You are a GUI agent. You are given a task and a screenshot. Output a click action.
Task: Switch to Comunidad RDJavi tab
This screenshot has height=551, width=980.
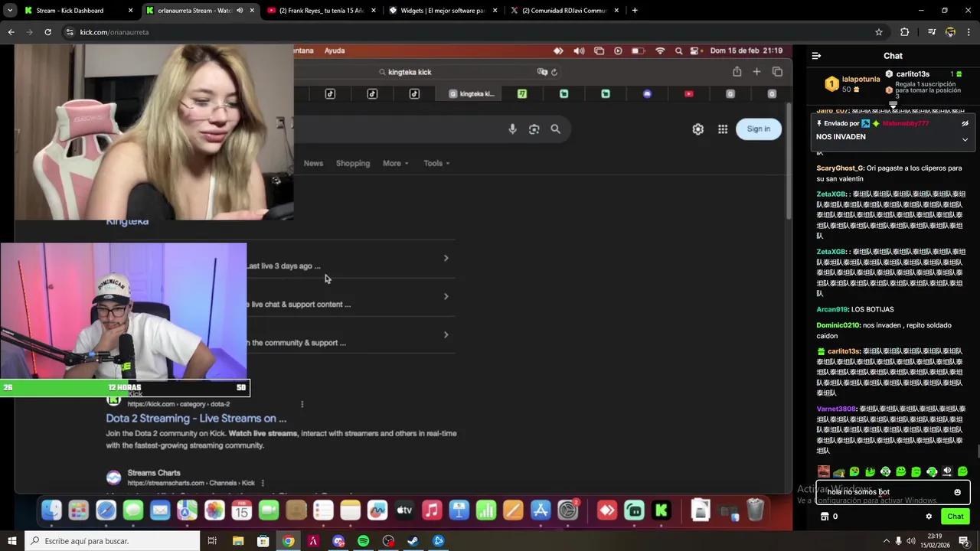(x=563, y=11)
